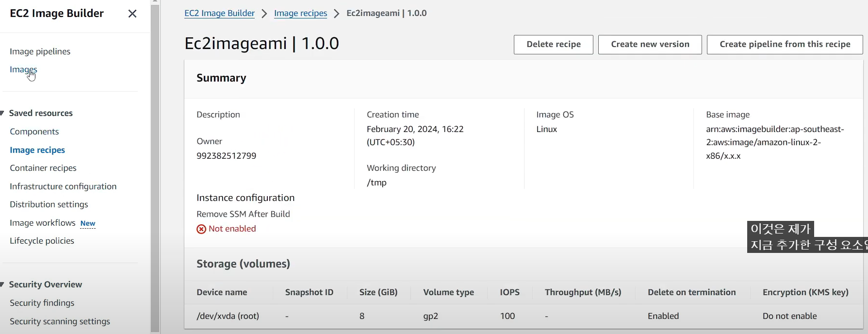This screenshot has height=334, width=868.
Task: Click the Not enabled status text
Action: coord(232,229)
